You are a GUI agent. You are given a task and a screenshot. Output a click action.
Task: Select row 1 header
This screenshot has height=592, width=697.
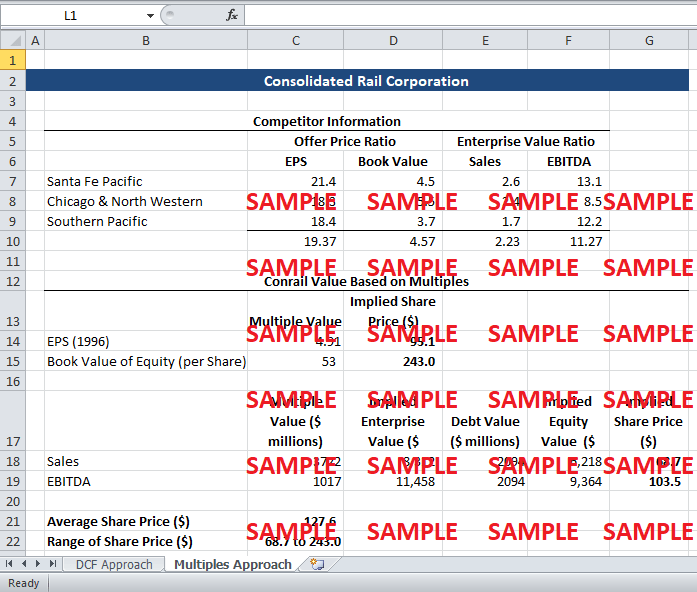13,60
